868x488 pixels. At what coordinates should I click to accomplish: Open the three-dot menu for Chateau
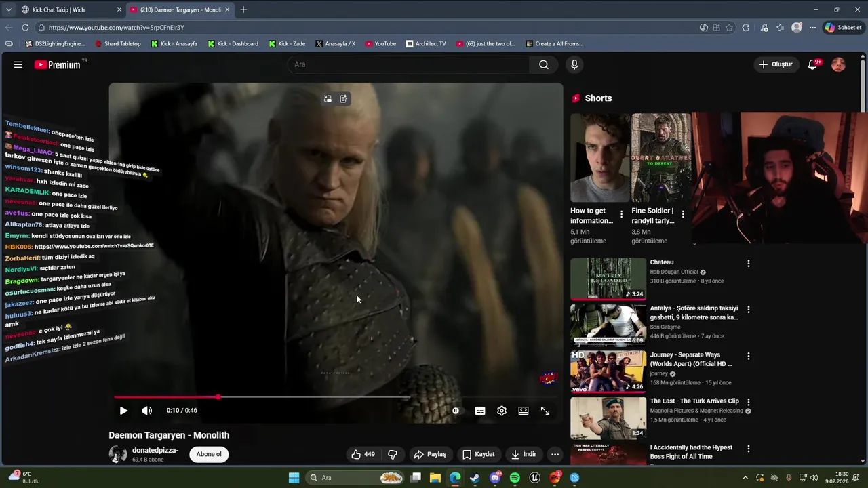coord(749,264)
